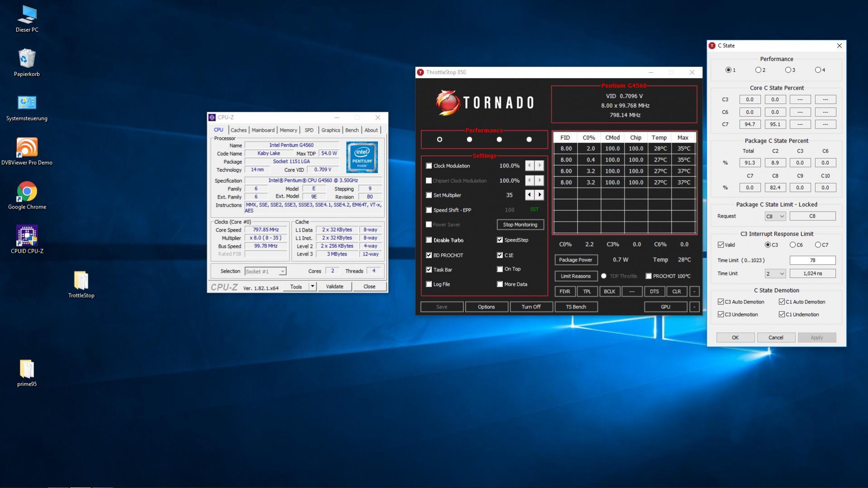Open Limit Reasons
868x488 pixels.
click(x=576, y=276)
